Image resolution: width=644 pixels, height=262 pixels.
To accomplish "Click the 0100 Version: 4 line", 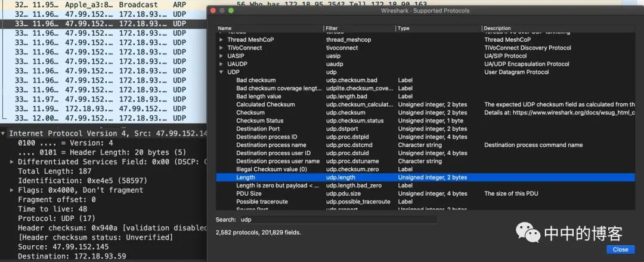I will click(66, 143).
